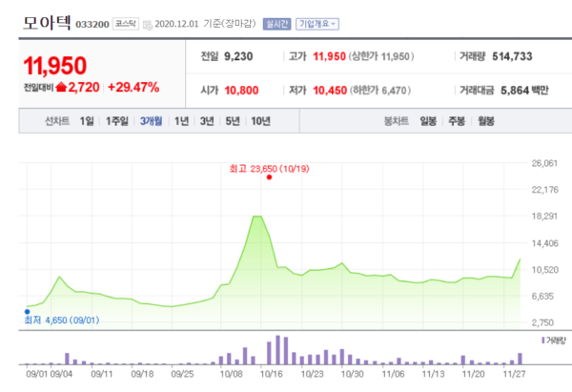Show the 일봉 candlestick chart
The width and height of the screenshot is (572, 392).
[428, 121]
